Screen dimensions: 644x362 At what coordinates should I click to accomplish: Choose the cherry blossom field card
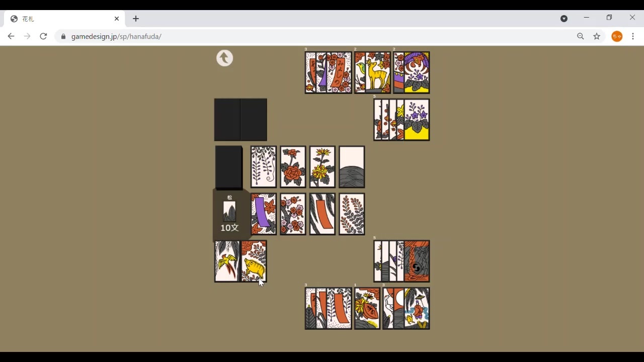click(293, 214)
